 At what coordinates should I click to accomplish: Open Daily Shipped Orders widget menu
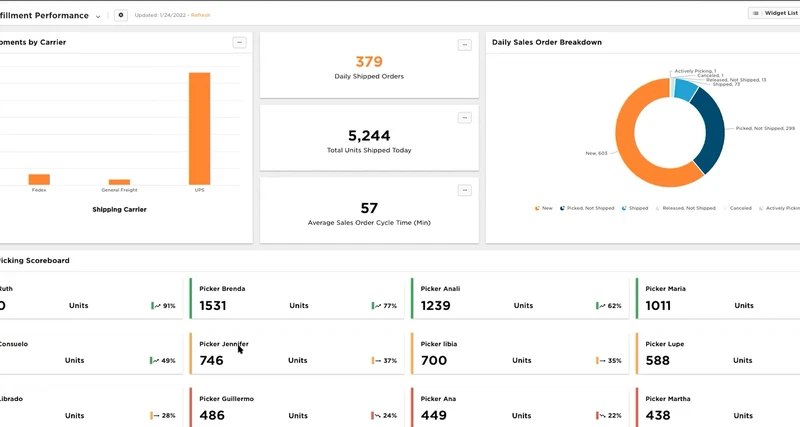click(x=464, y=45)
